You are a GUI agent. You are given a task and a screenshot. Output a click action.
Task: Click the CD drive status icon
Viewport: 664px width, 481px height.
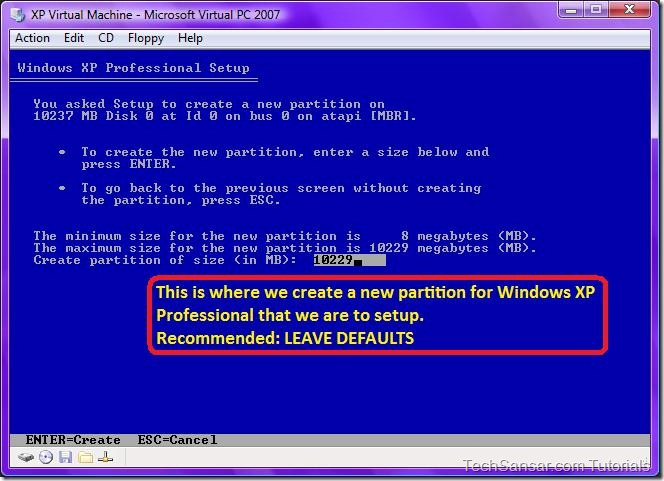46,457
